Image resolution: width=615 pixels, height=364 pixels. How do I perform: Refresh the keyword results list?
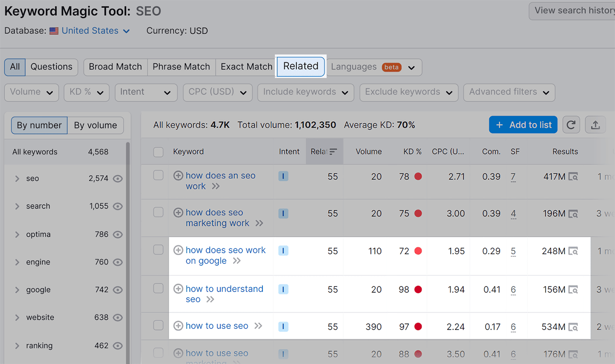[571, 125]
